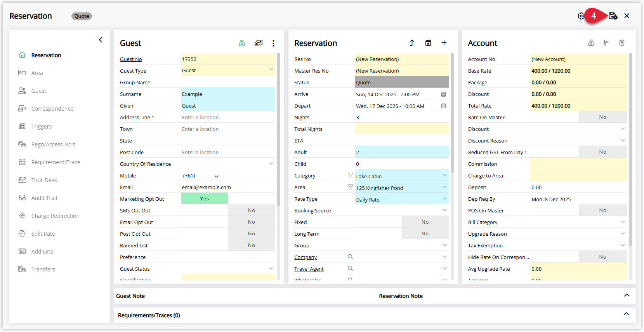This screenshot has width=644, height=332.
Task: Open Arrive date calendar picker
Action: [443, 94]
